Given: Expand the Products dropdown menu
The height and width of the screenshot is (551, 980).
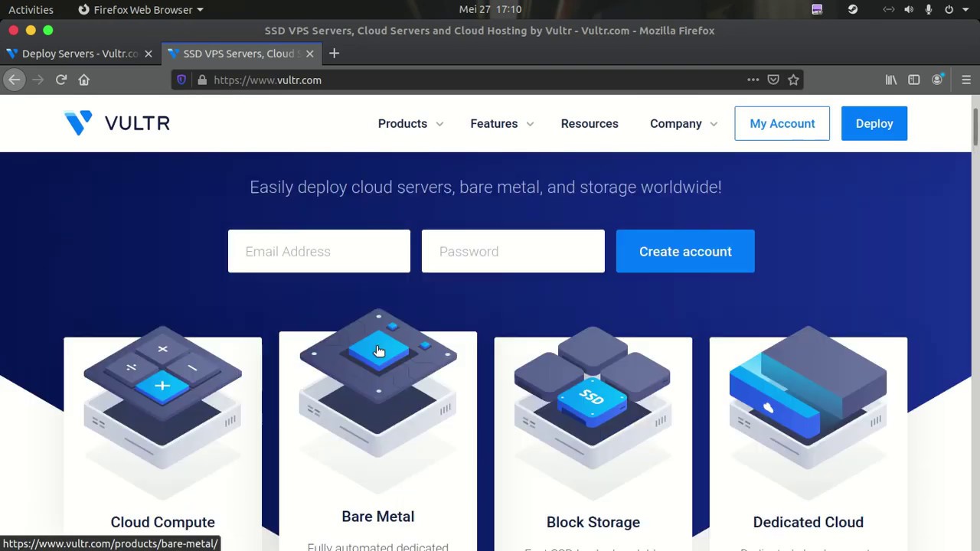Looking at the screenshot, I should [x=410, y=123].
